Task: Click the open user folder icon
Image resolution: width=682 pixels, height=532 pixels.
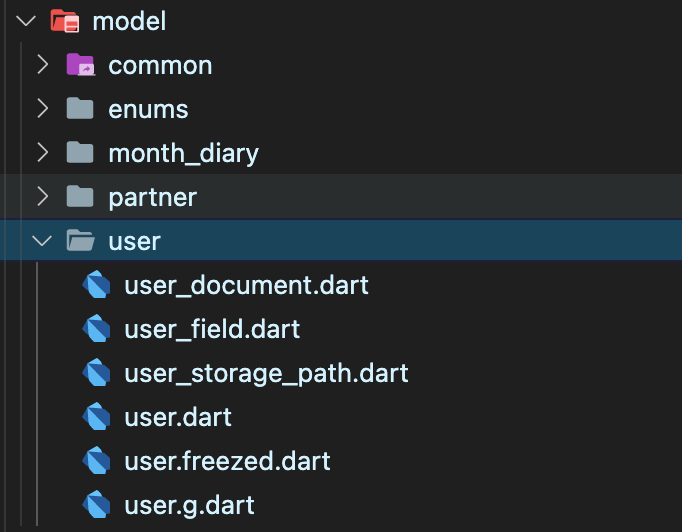Action: point(80,241)
